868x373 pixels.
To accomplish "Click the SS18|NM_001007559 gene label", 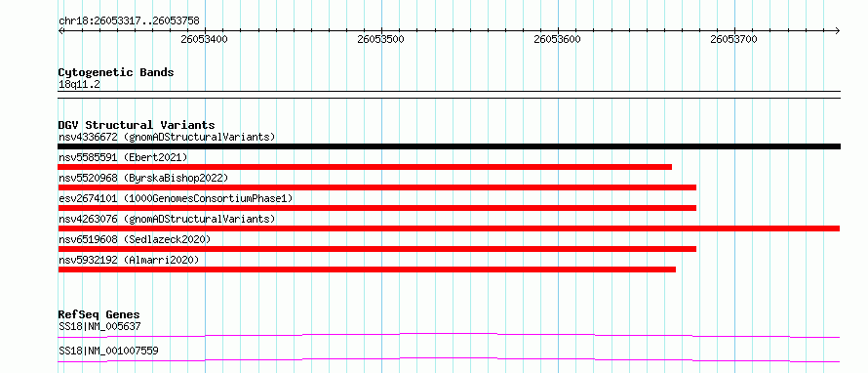I will (x=108, y=351).
